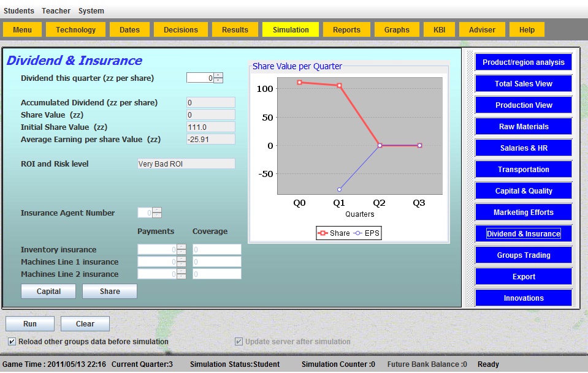
Task: Click the Share button under insurance
Action: (x=110, y=291)
